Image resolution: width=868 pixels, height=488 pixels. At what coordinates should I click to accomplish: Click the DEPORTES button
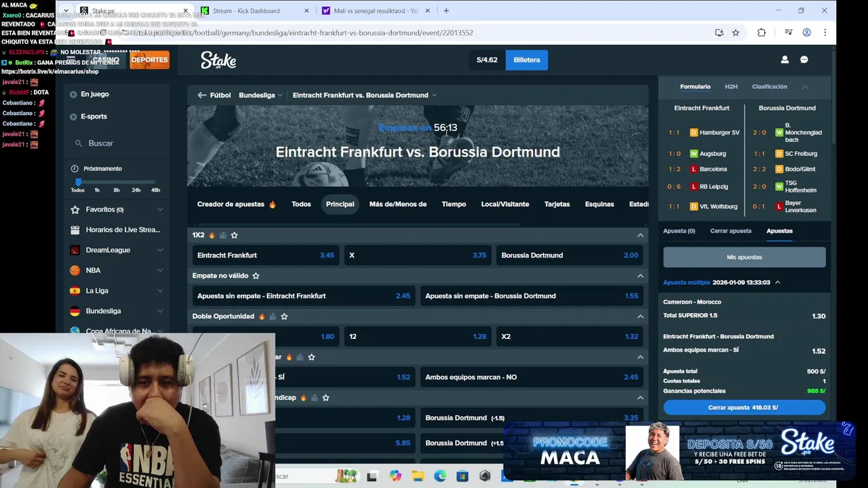coord(149,60)
